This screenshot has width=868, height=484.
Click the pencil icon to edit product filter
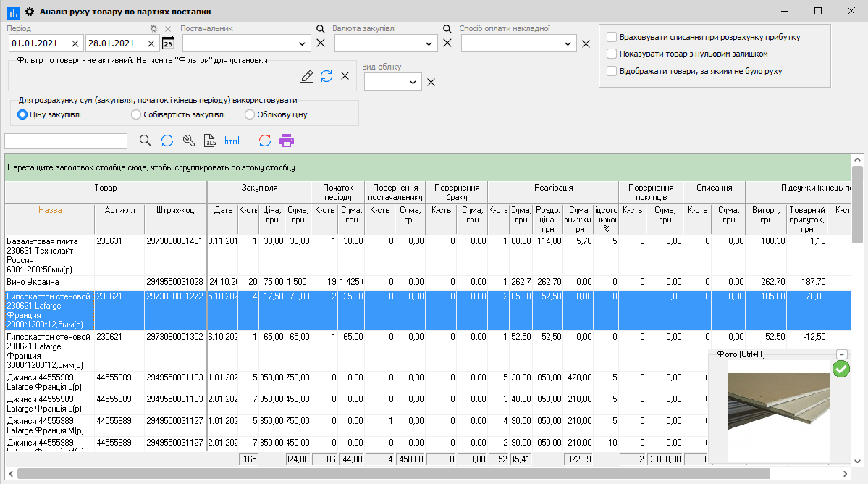[307, 76]
